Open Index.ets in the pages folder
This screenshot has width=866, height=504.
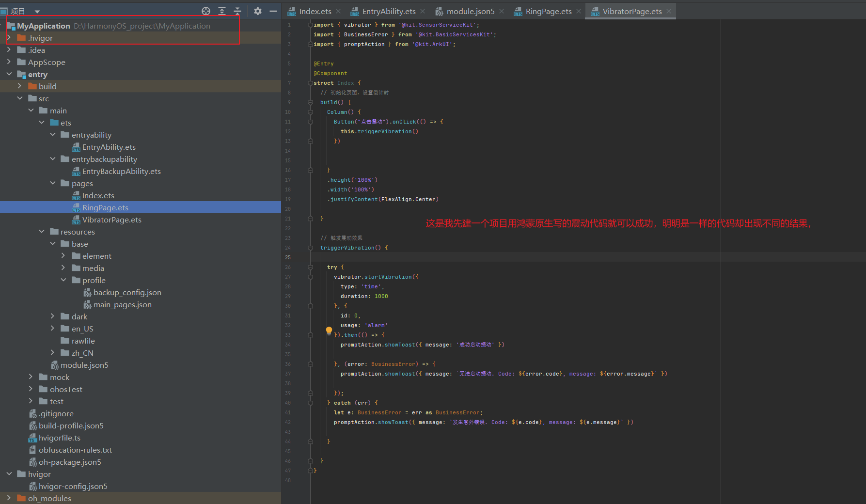pos(98,195)
